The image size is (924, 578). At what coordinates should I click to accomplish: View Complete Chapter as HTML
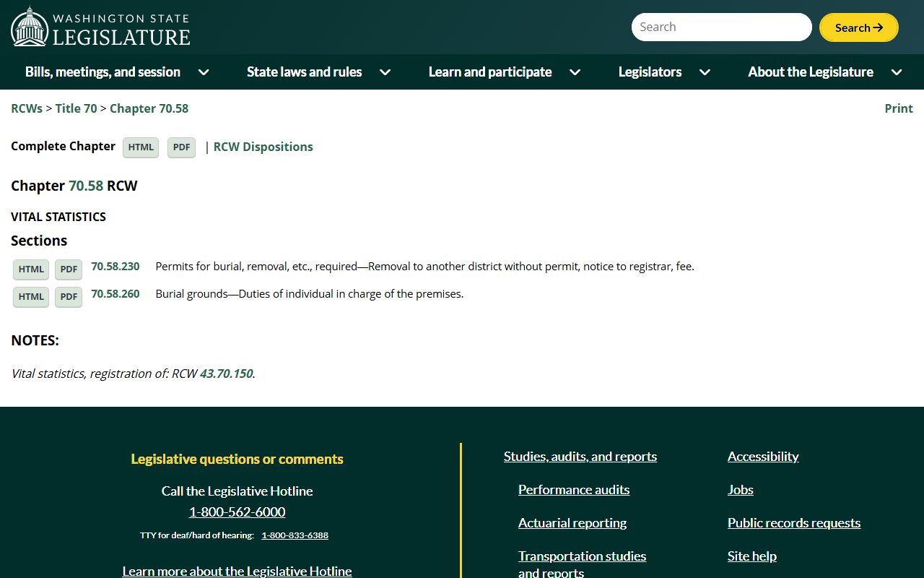point(141,147)
